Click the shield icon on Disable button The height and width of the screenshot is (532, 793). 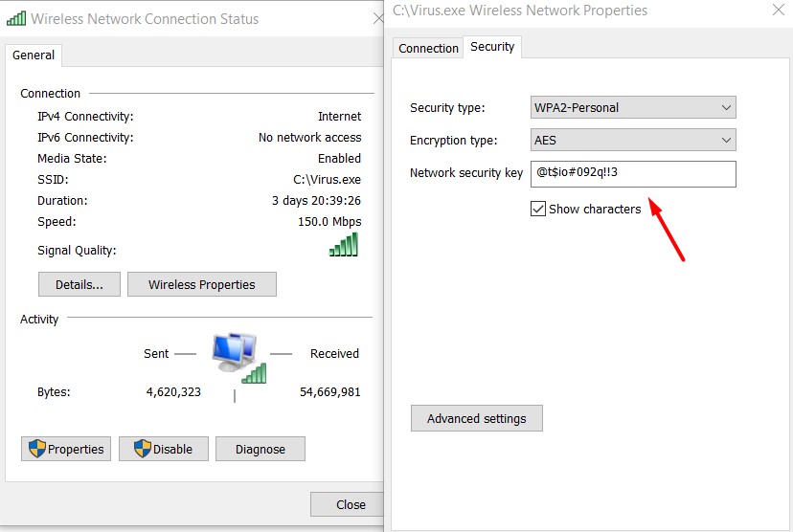[143, 448]
